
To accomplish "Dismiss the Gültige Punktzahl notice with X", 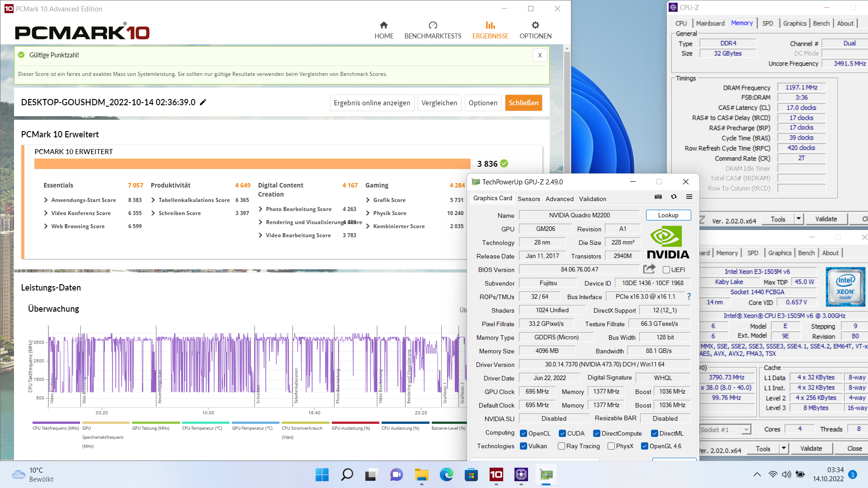I will [540, 55].
